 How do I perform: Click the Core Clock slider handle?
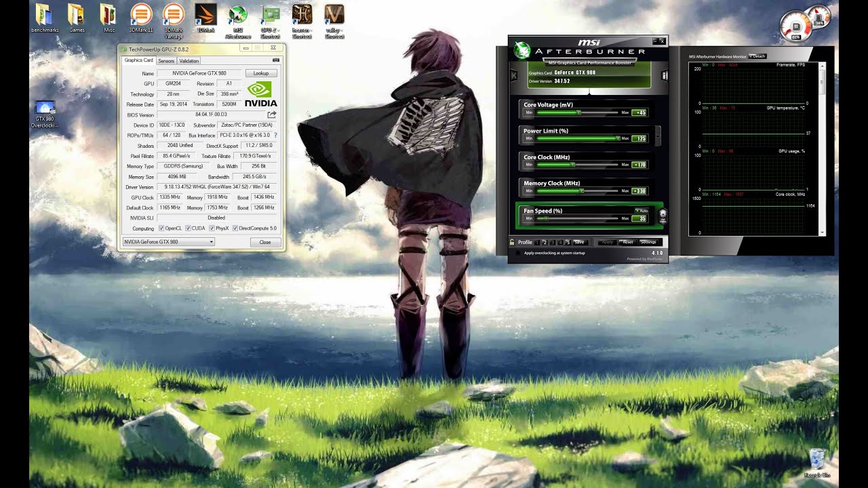tap(573, 165)
